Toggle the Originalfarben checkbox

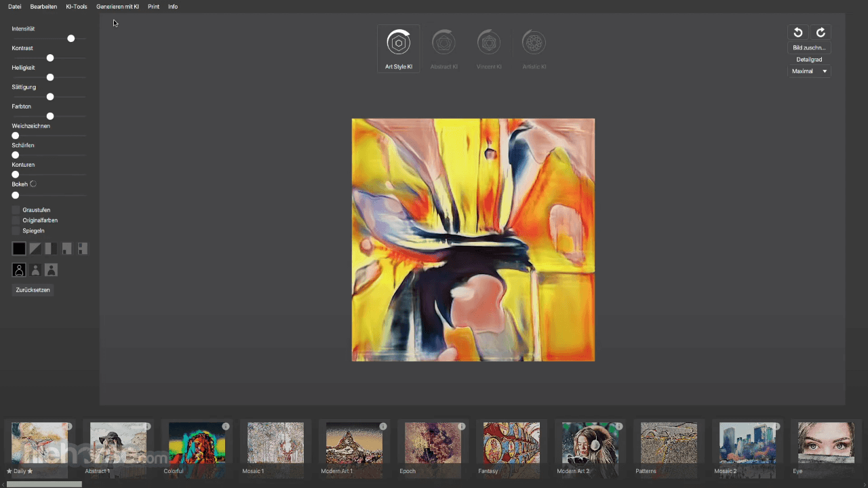pos(16,220)
